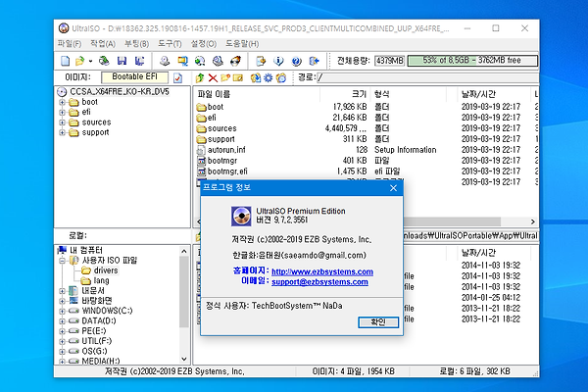Expand the support folder in image tree
Image resolution: width=588 pixels, height=392 pixels.
point(63,132)
